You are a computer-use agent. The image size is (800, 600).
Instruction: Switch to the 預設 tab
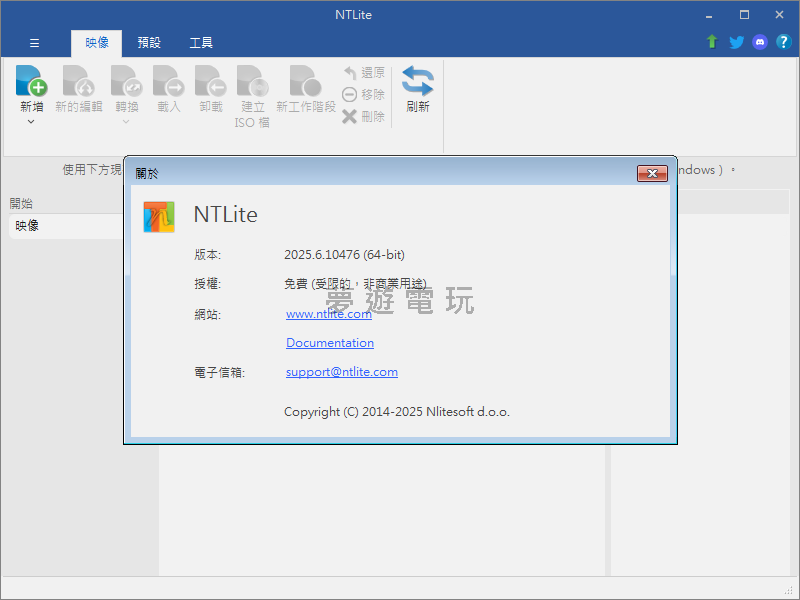click(x=149, y=43)
